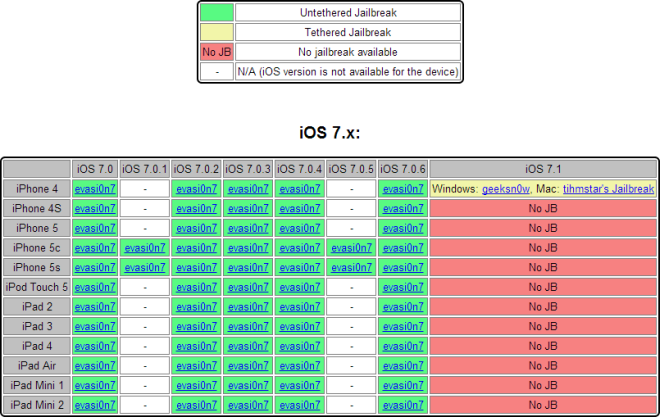Click the iOS 7.0.5 column header
This screenshot has height=417, width=660.
[x=351, y=169]
